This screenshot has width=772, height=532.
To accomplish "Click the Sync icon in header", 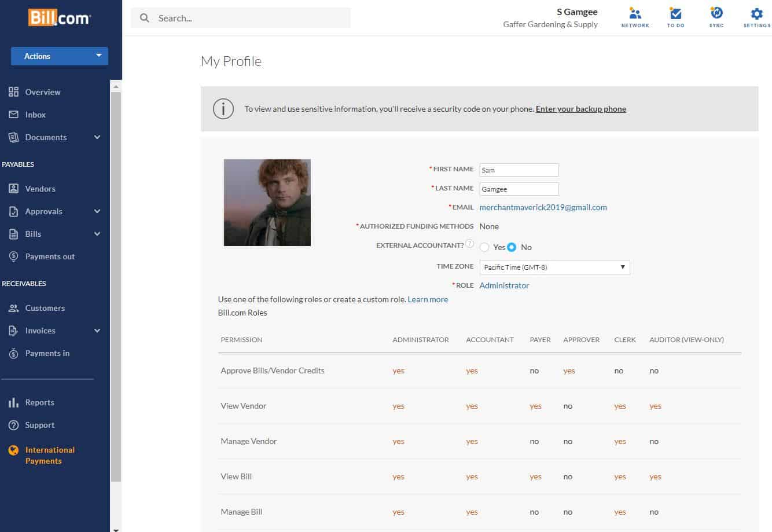I will click(x=716, y=13).
